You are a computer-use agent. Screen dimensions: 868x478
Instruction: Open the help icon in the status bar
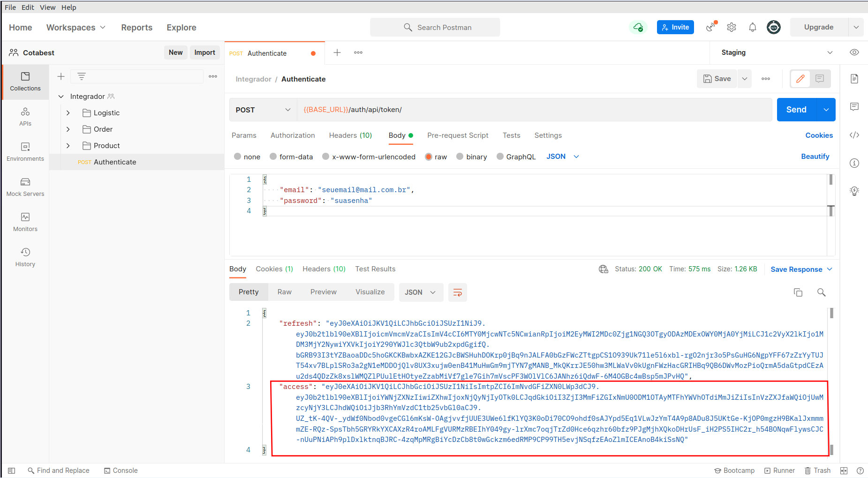coord(860,471)
